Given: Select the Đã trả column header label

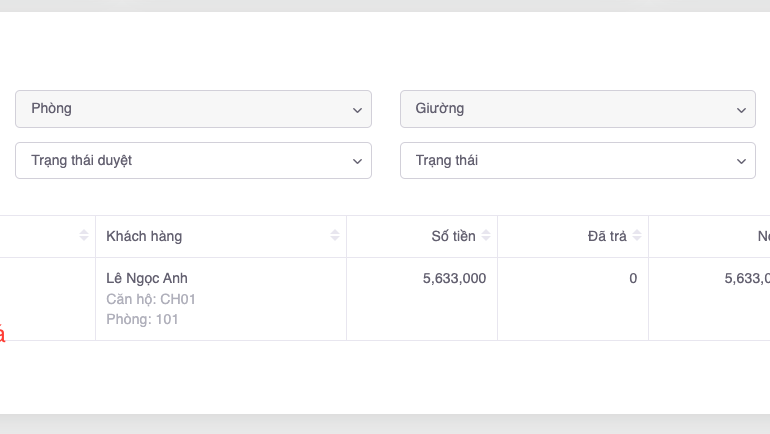Looking at the screenshot, I should pos(607,236).
